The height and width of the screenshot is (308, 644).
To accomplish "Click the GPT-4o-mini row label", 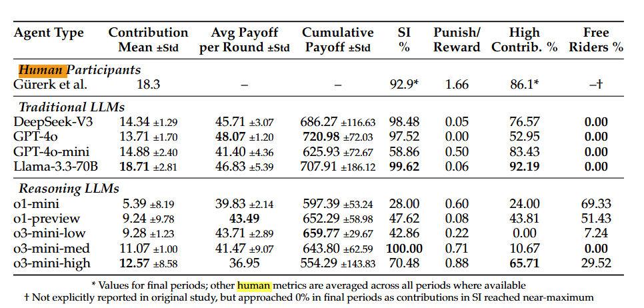I will [51, 151].
